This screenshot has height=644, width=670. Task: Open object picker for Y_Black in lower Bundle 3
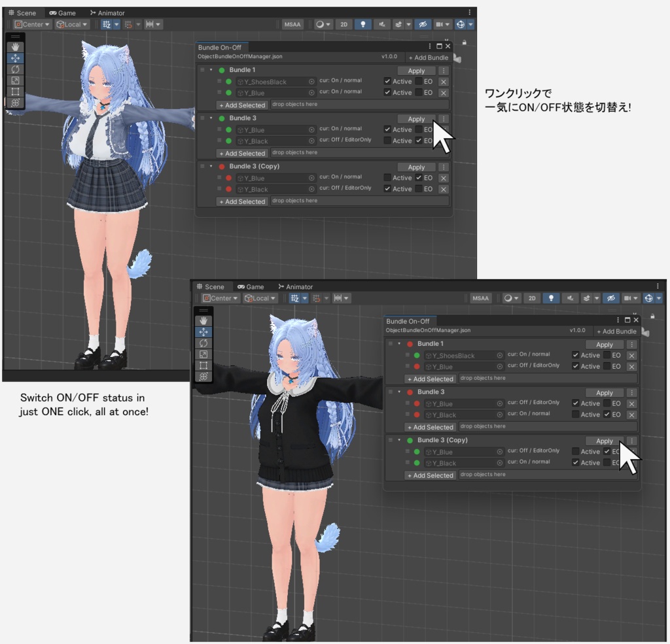[499, 415]
